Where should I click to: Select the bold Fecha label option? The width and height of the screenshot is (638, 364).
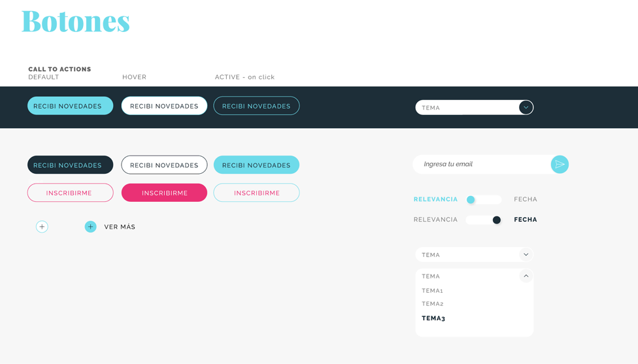pyautogui.click(x=526, y=220)
